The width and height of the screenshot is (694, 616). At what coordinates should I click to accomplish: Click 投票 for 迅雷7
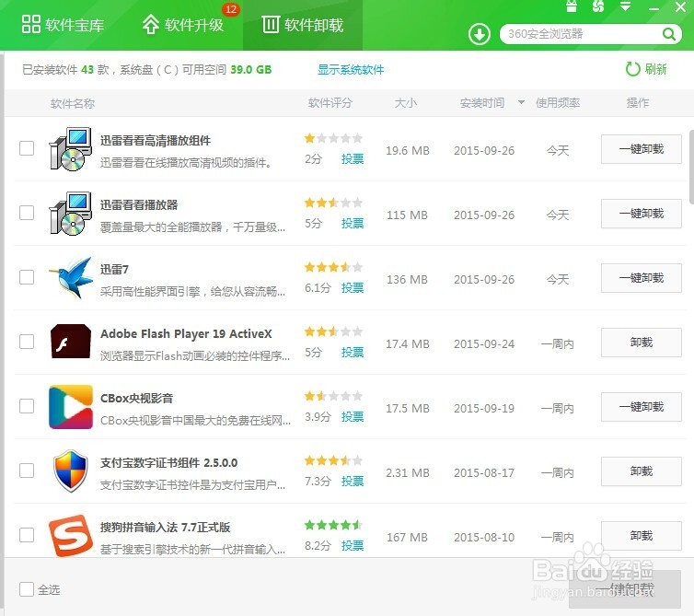coord(353,288)
